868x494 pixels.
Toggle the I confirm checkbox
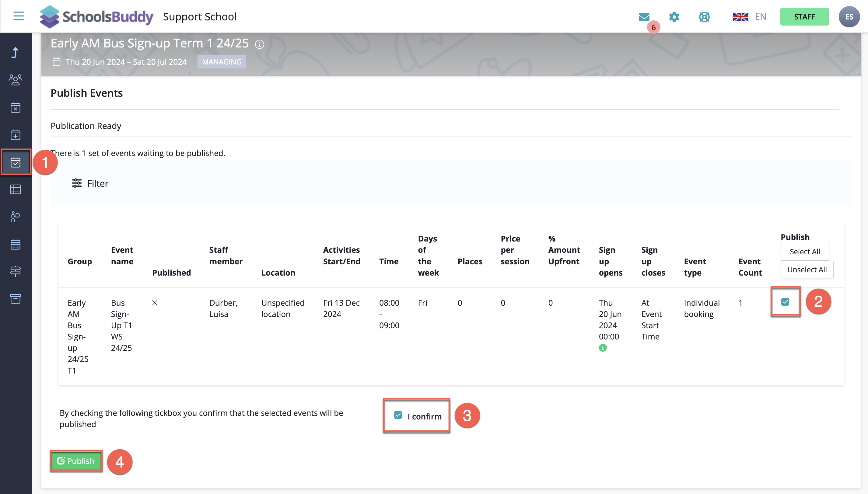click(x=398, y=415)
